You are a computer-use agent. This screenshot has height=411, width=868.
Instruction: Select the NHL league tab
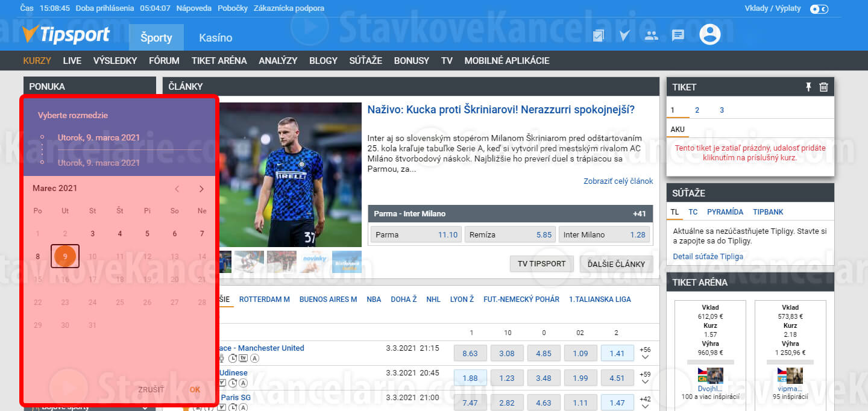(x=433, y=300)
